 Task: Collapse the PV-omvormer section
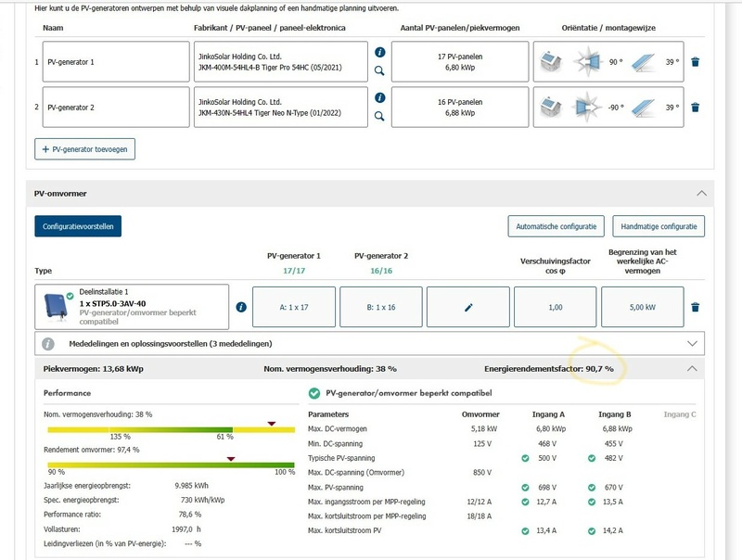click(x=701, y=193)
